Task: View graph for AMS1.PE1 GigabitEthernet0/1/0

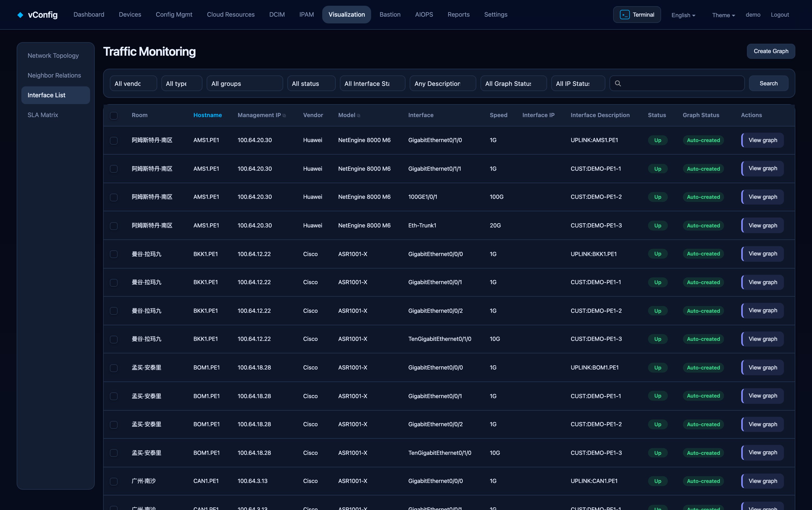Action: [763, 140]
